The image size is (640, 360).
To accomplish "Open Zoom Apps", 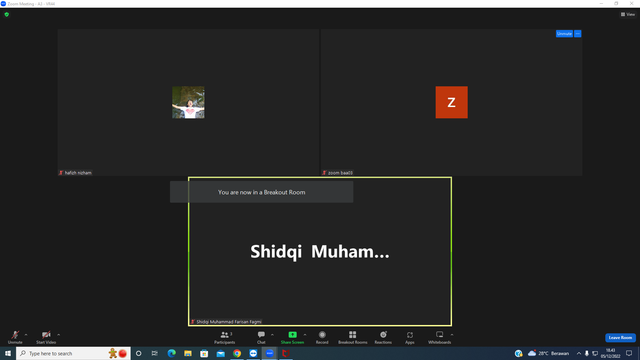I will point(410,337).
